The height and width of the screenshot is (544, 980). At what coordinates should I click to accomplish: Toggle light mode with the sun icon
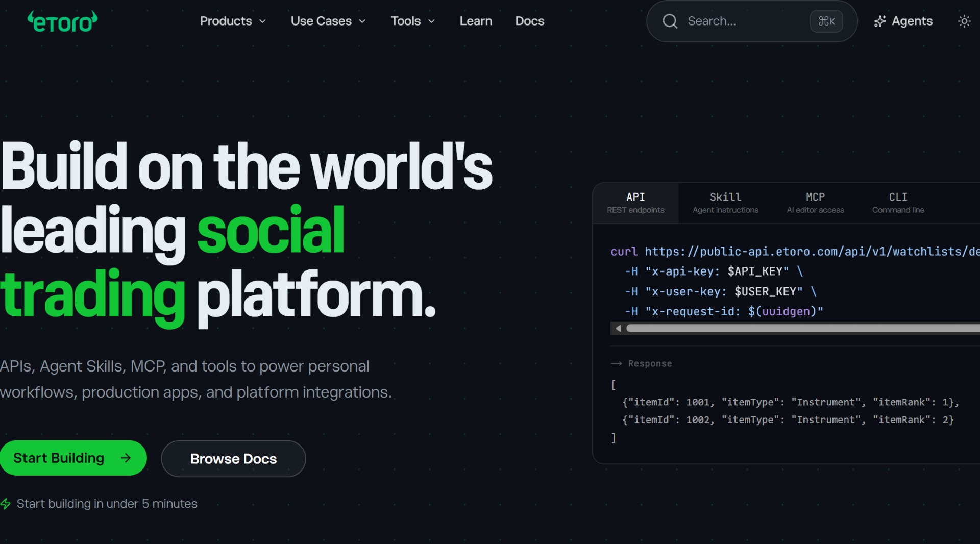click(x=964, y=21)
